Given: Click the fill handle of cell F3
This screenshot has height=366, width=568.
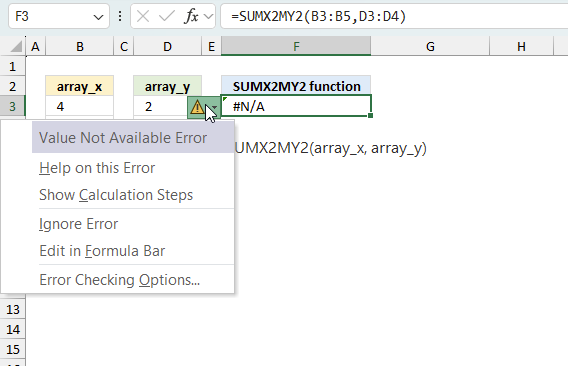Looking at the screenshot, I should pos(370,116).
